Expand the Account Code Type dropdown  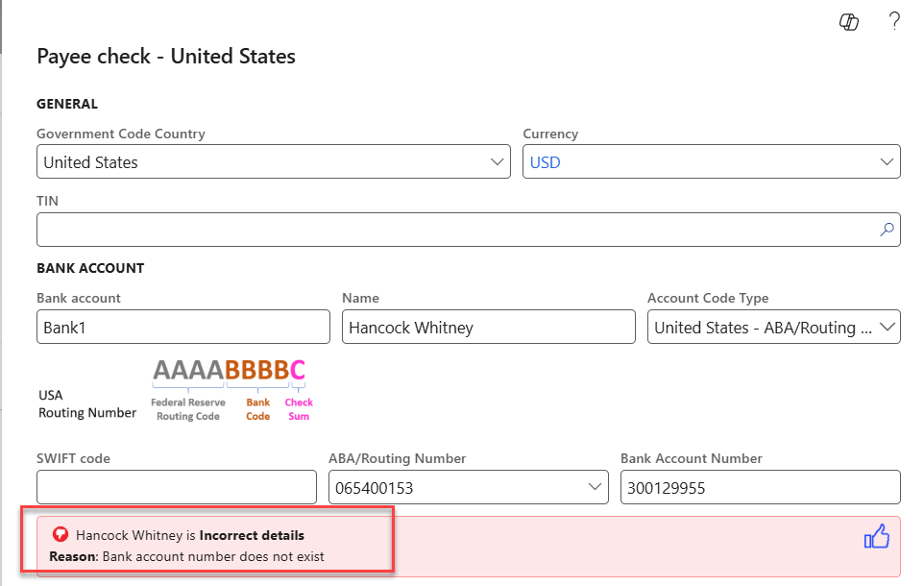(x=887, y=328)
